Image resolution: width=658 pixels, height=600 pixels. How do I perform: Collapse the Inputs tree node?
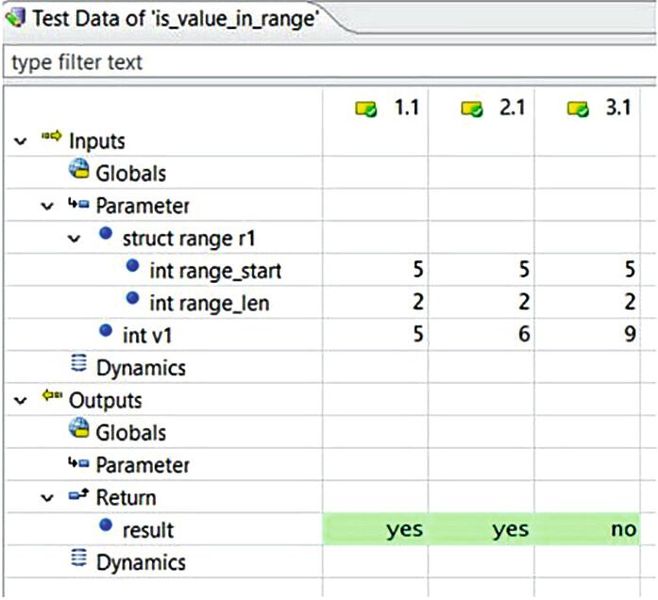[x=19, y=142]
